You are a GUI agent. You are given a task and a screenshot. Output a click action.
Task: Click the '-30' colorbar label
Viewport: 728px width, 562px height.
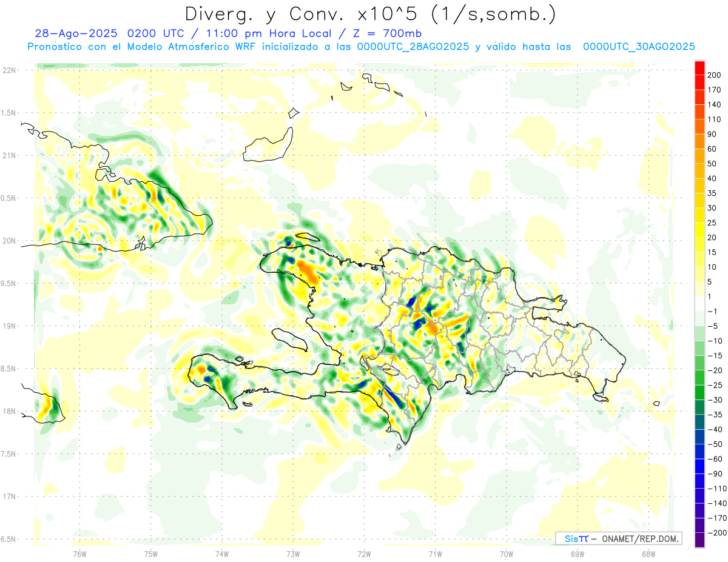coord(715,400)
